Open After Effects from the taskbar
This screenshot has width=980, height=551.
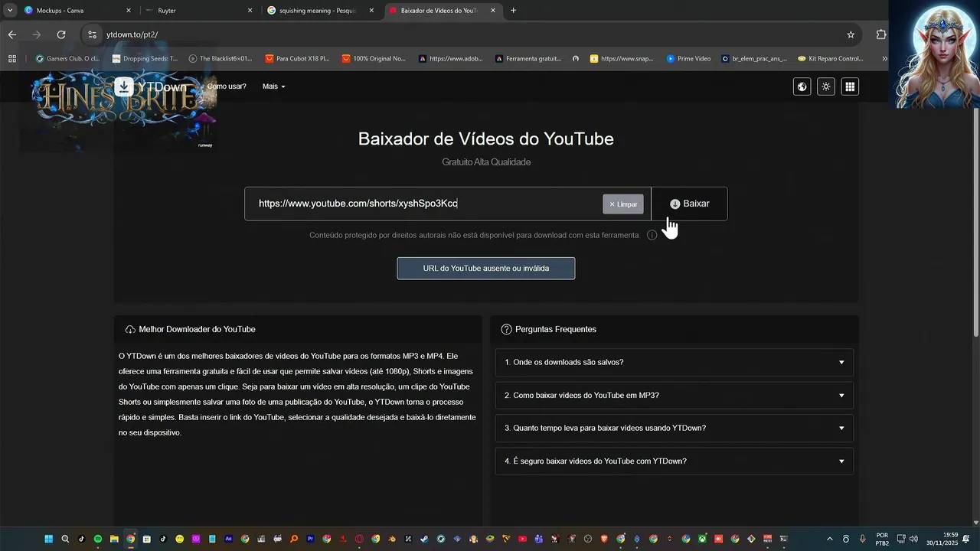click(x=228, y=539)
